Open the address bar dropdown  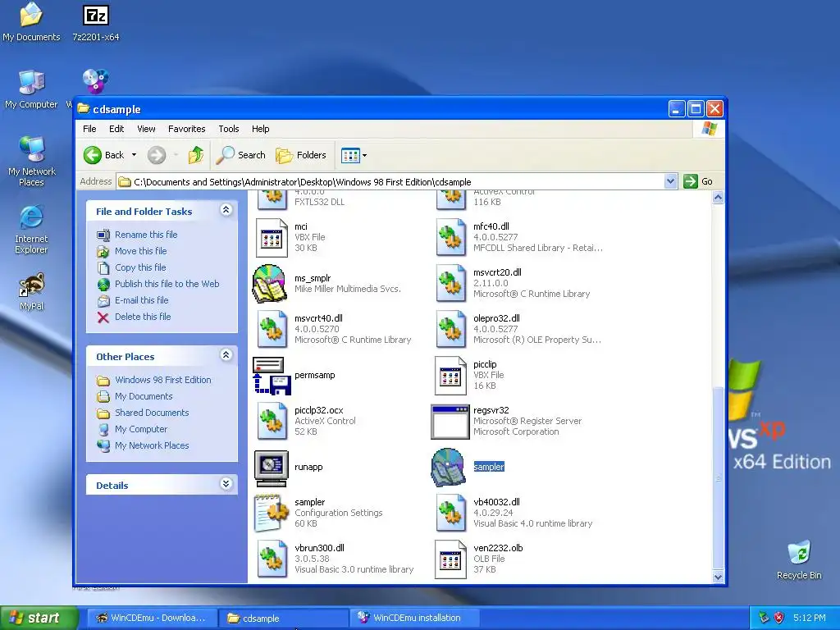click(x=670, y=181)
